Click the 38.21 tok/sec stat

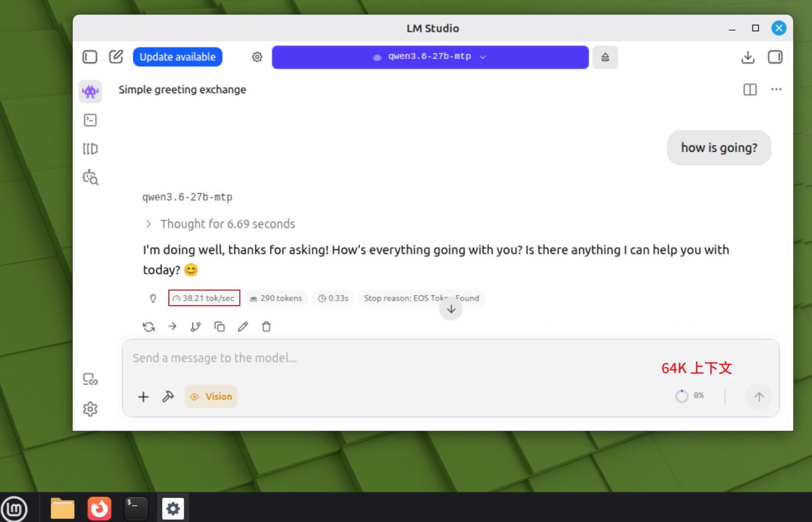204,298
